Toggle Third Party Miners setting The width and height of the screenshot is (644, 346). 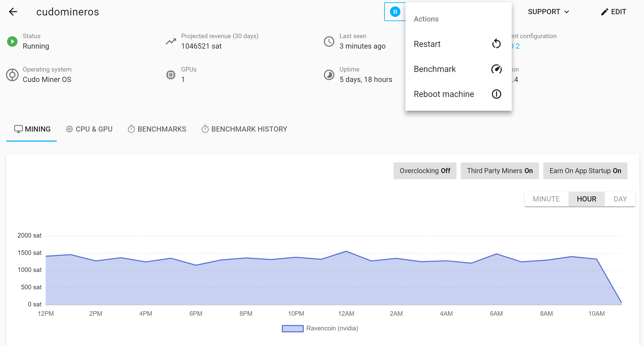pyautogui.click(x=499, y=171)
